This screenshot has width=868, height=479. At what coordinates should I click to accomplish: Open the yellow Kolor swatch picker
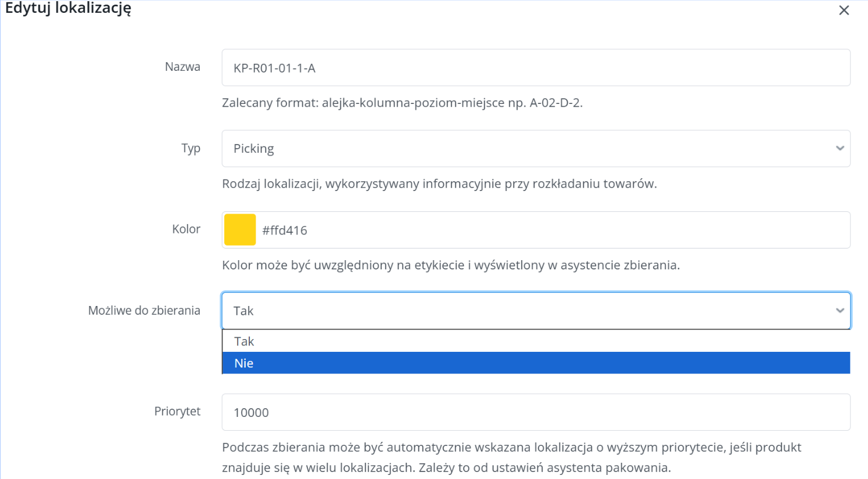click(x=240, y=230)
